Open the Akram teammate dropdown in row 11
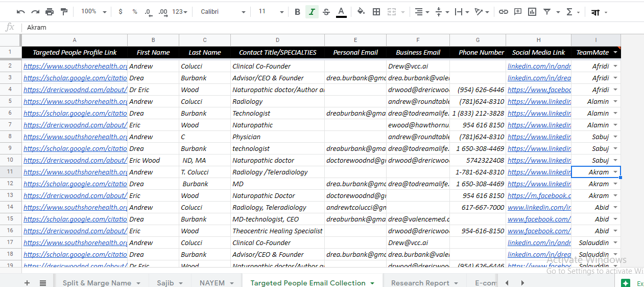The image size is (644, 287). (615, 172)
